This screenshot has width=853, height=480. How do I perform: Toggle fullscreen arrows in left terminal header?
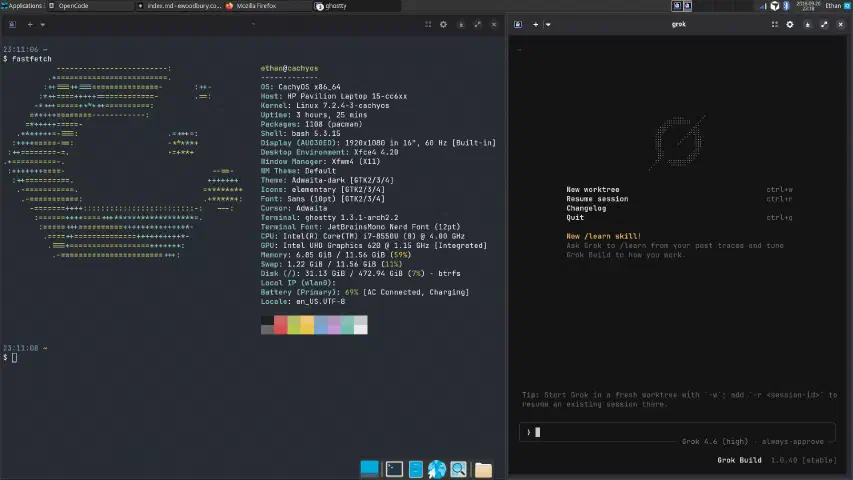[478, 24]
